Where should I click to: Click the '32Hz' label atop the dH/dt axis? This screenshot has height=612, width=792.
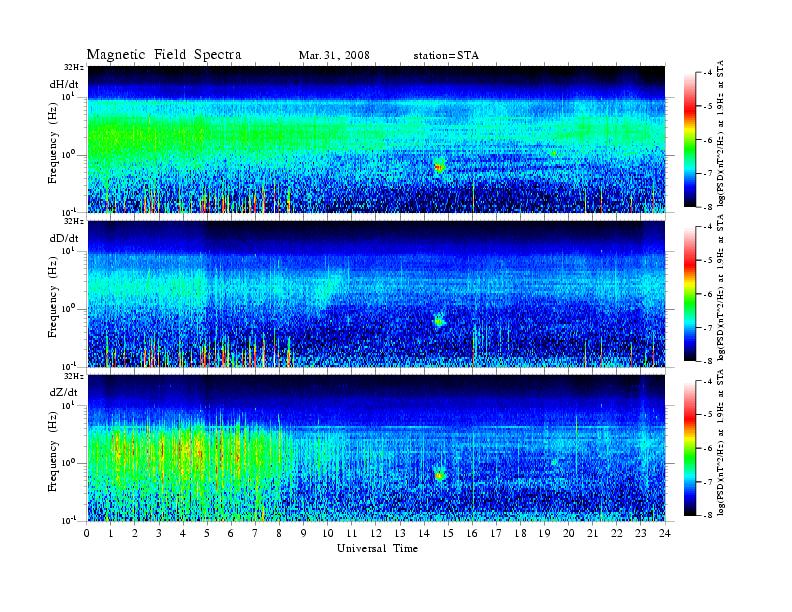tap(75, 67)
